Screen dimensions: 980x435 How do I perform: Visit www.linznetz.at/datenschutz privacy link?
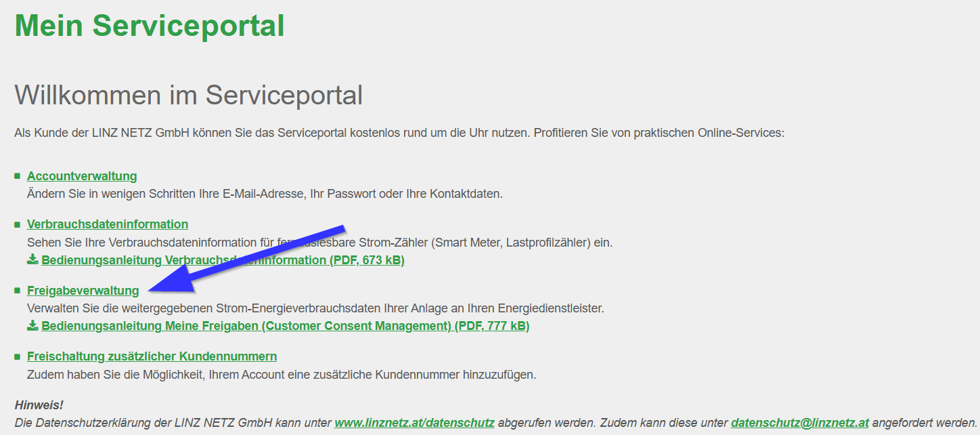click(x=414, y=423)
